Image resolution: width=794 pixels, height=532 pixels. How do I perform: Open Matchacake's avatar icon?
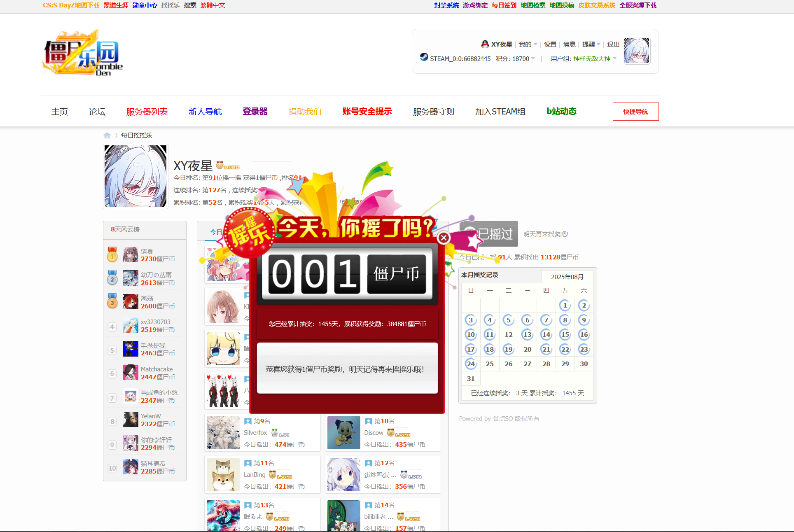[x=131, y=372]
